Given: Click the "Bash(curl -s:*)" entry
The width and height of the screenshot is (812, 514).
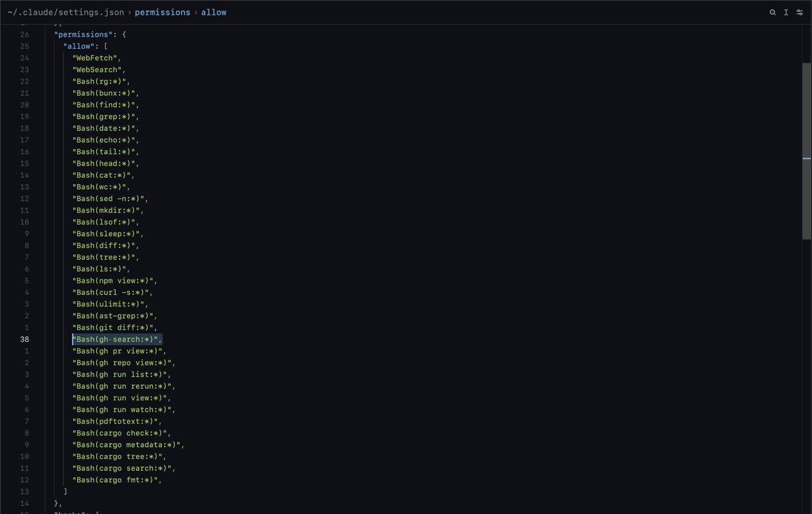Looking at the screenshot, I should coord(112,292).
